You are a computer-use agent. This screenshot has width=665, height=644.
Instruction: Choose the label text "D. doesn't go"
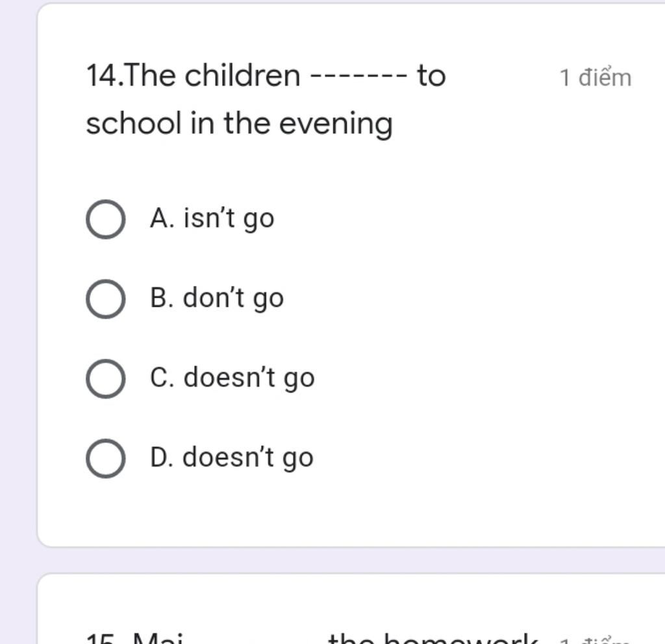click(x=232, y=457)
